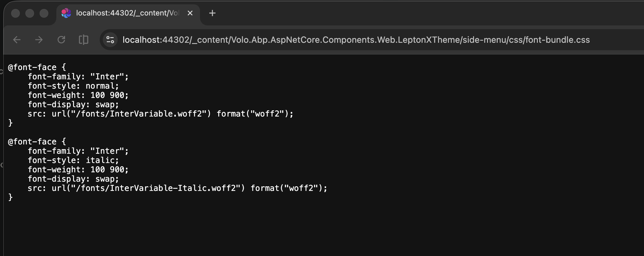
Task: Go back to the previous page
Action: tap(17, 40)
